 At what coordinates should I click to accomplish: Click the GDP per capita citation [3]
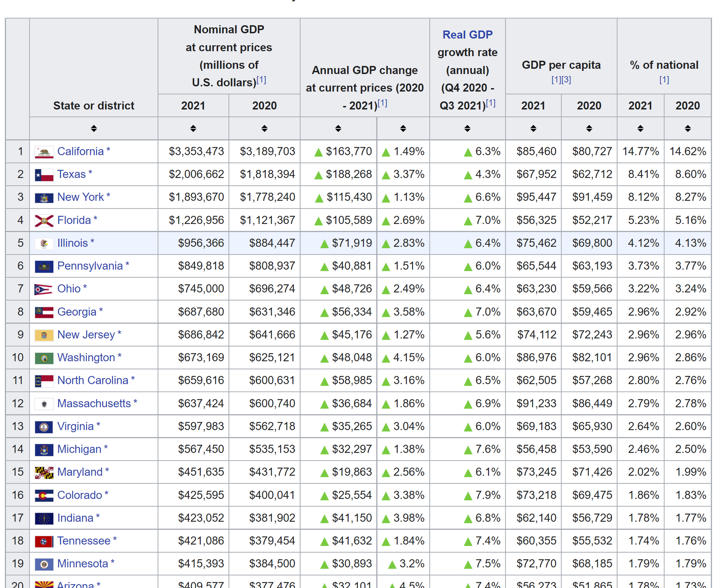pos(567,80)
